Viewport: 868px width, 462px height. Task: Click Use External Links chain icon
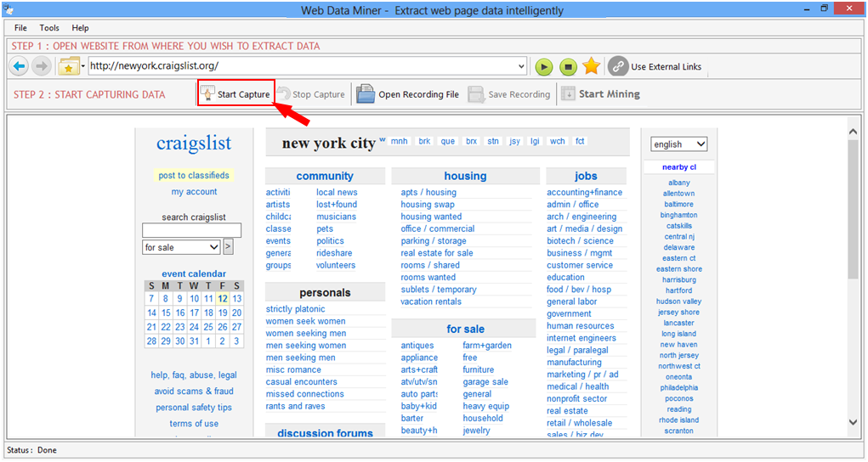618,66
